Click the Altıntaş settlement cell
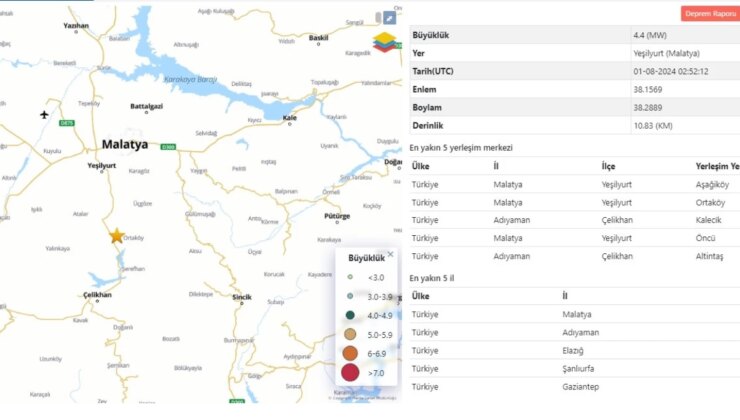The height and width of the screenshot is (420, 740). pyautogui.click(x=709, y=256)
